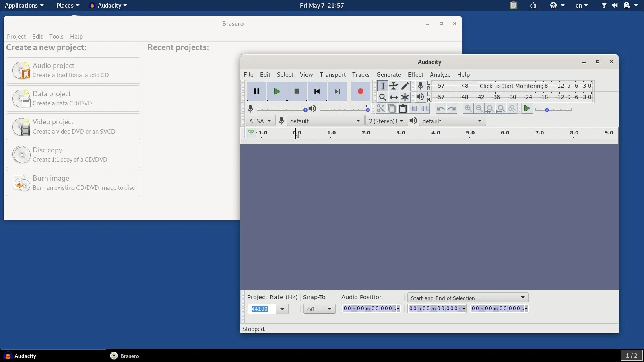Open the Brasero Tools menu
The height and width of the screenshot is (362, 644).
56,37
